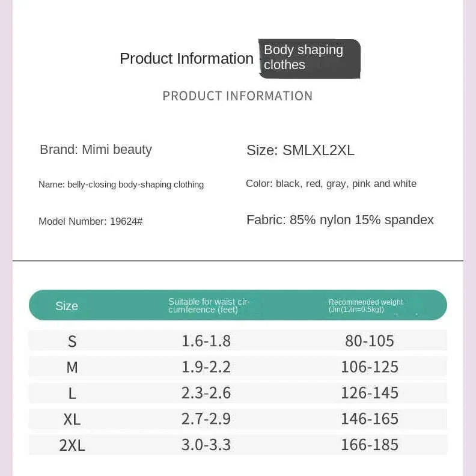
Task: Click the "Model Number: 19624#" text
Action: click(90, 221)
